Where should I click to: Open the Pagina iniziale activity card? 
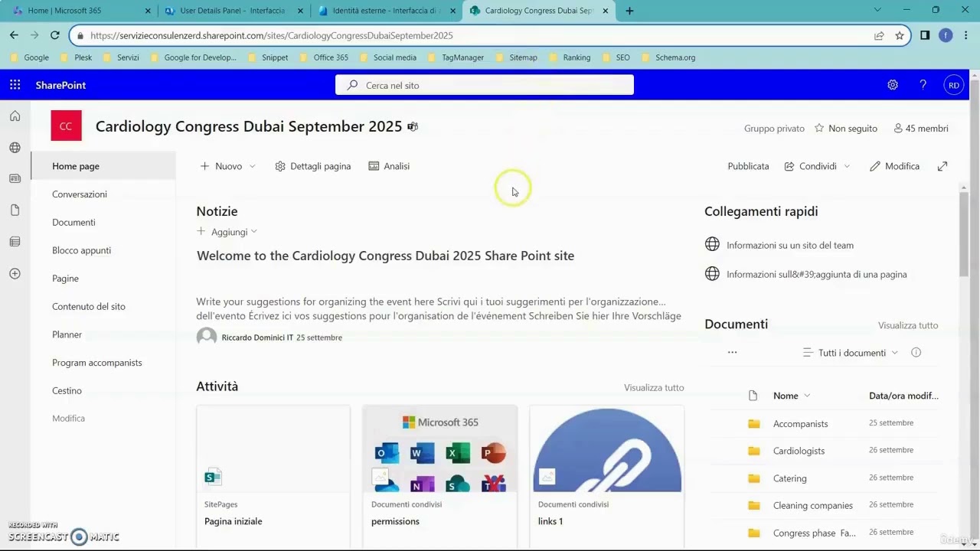coord(273,475)
